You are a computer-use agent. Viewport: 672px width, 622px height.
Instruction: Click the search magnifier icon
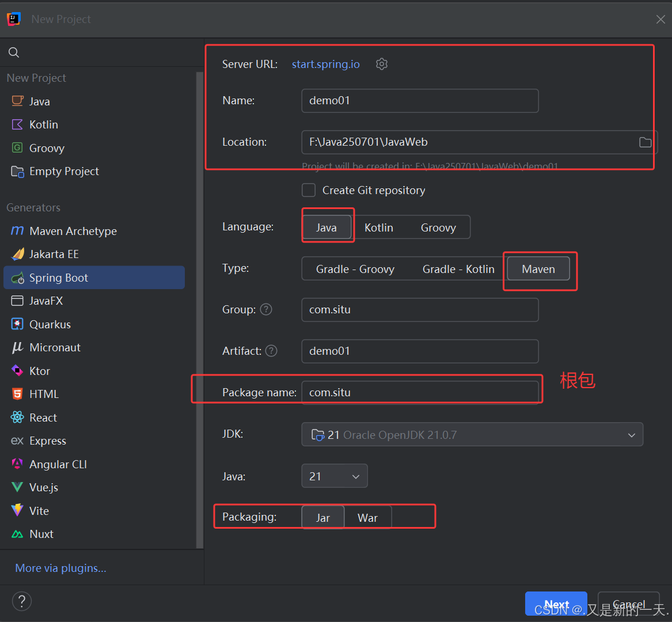14,52
